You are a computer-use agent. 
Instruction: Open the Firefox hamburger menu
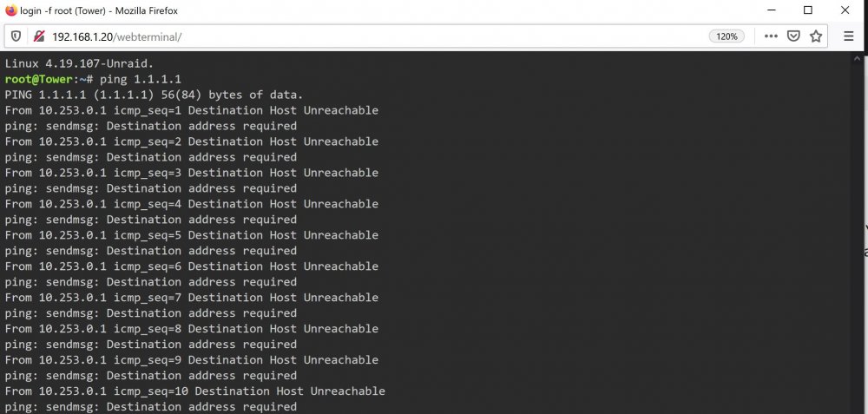tap(849, 36)
